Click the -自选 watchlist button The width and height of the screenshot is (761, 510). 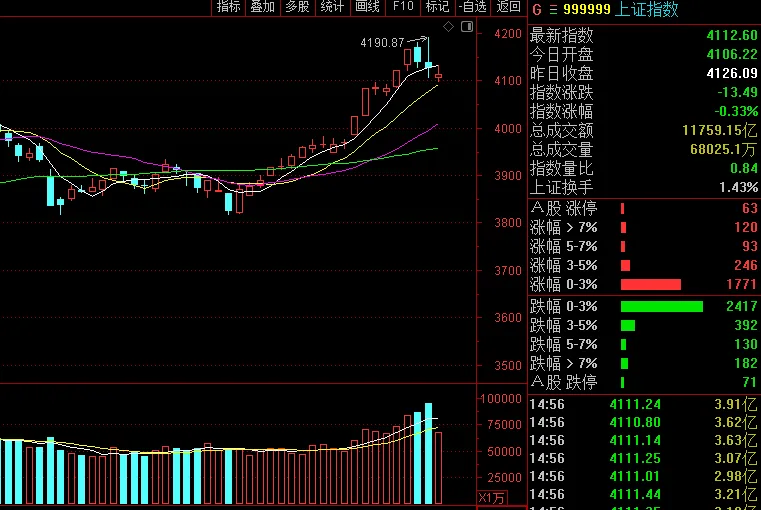click(473, 7)
